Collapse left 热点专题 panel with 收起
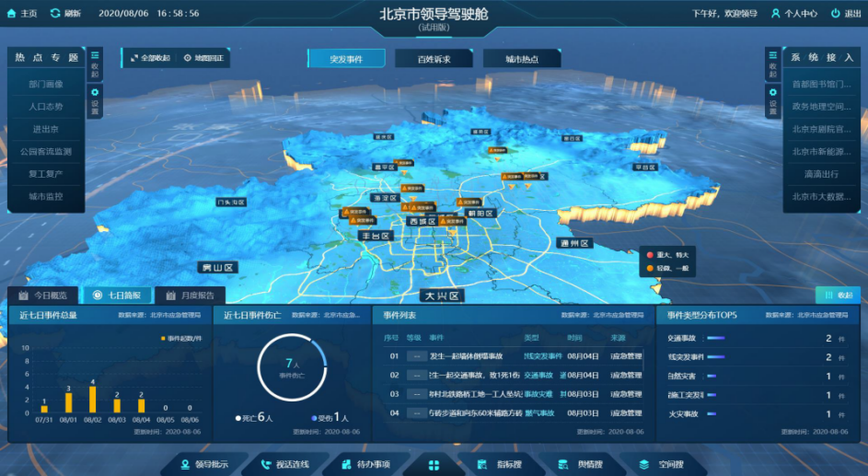Screen dimensions: 868x476 point(95,64)
